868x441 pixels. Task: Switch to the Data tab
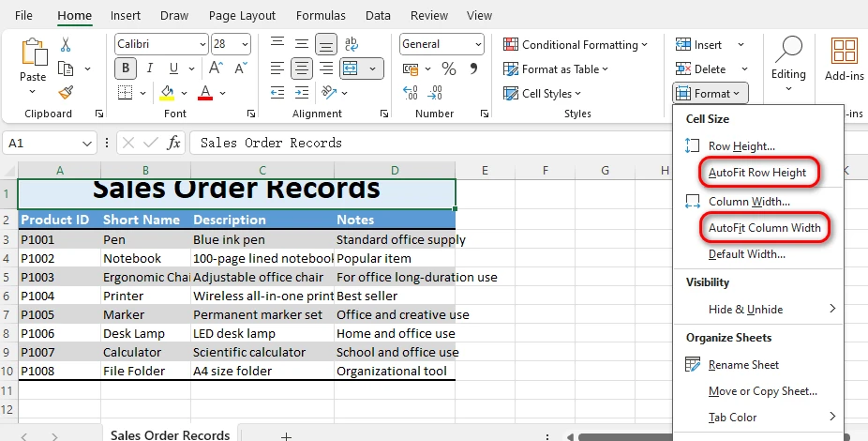[x=378, y=16]
